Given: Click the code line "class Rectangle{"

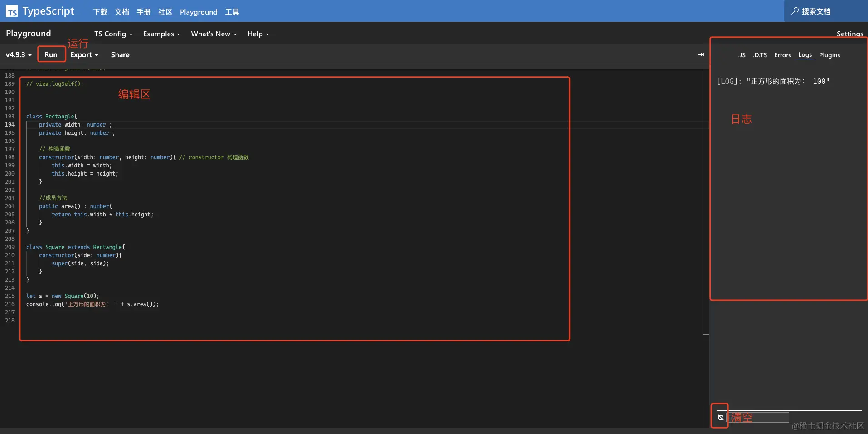Looking at the screenshot, I should click(52, 117).
